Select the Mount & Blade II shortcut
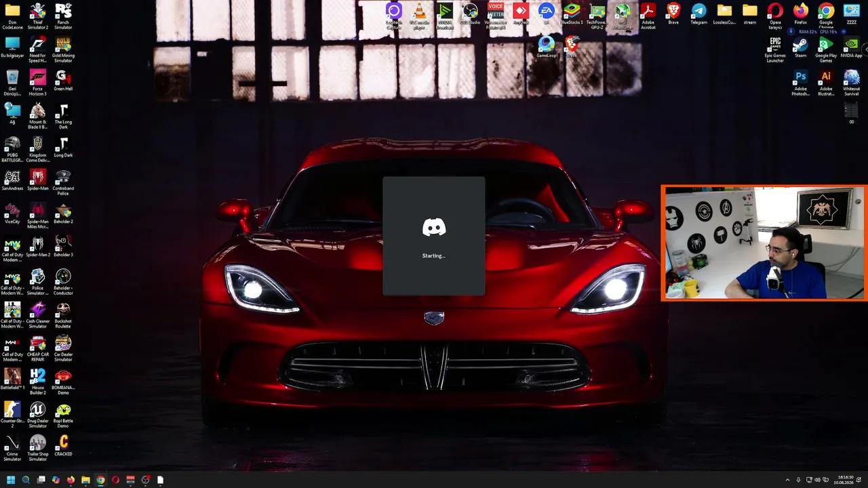 click(x=38, y=116)
